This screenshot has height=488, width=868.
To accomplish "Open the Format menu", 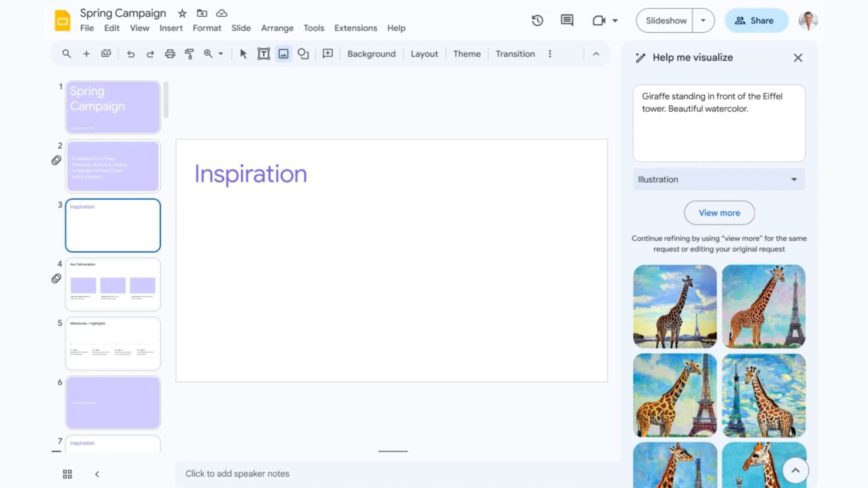I will [207, 28].
